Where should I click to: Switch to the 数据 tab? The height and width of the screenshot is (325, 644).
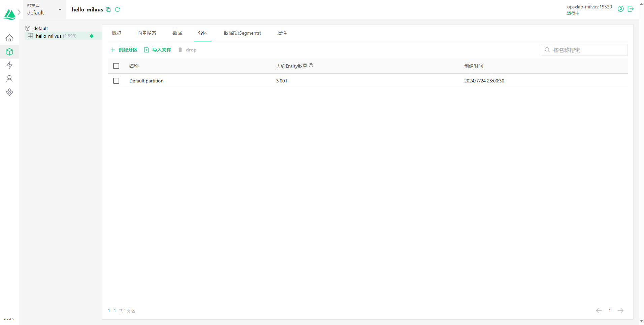[177, 33]
